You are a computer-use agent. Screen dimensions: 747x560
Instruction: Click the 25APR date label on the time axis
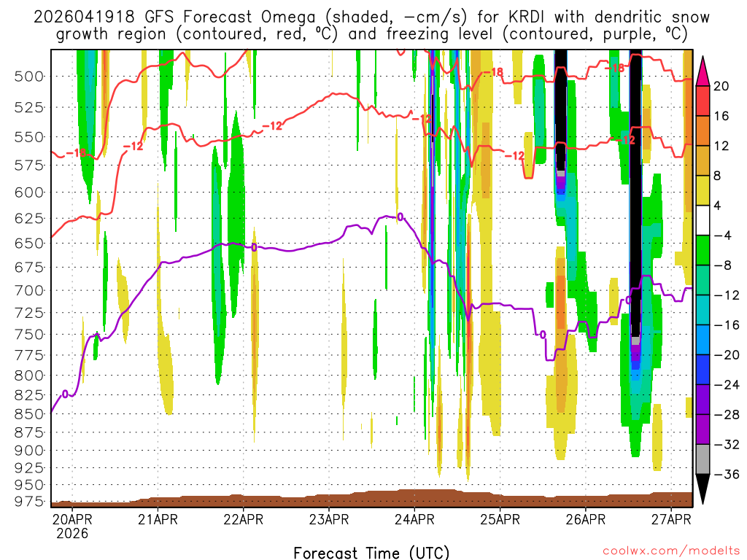500,519
